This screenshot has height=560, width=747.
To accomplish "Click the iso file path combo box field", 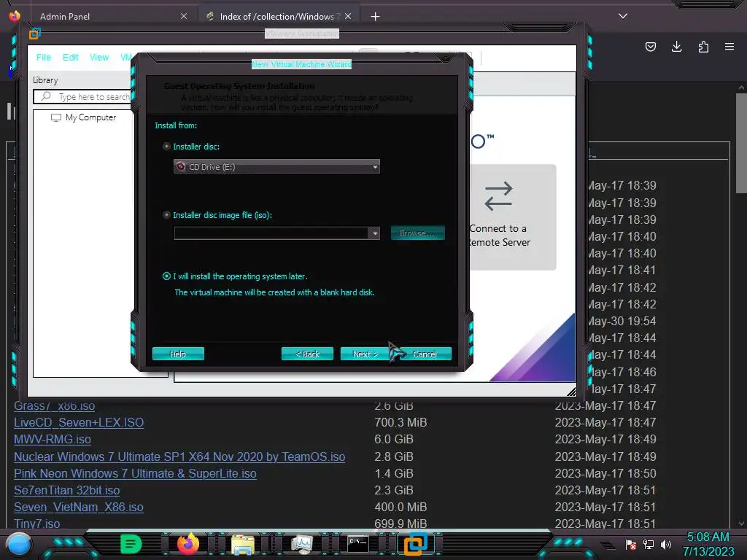I will pyautogui.click(x=271, y=233).
